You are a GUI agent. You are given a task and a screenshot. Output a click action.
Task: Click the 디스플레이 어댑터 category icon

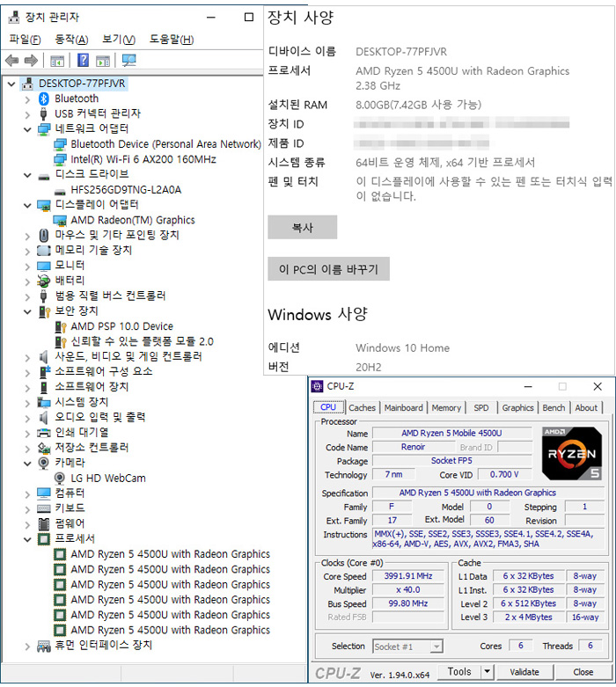click(x=44, y=205)
